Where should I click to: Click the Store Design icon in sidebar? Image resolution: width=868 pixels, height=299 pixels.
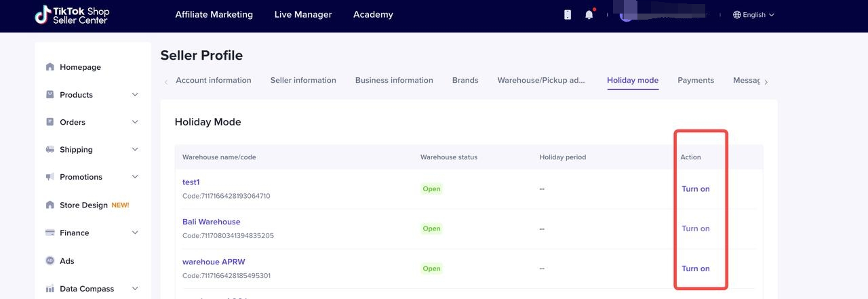[50, 205]
